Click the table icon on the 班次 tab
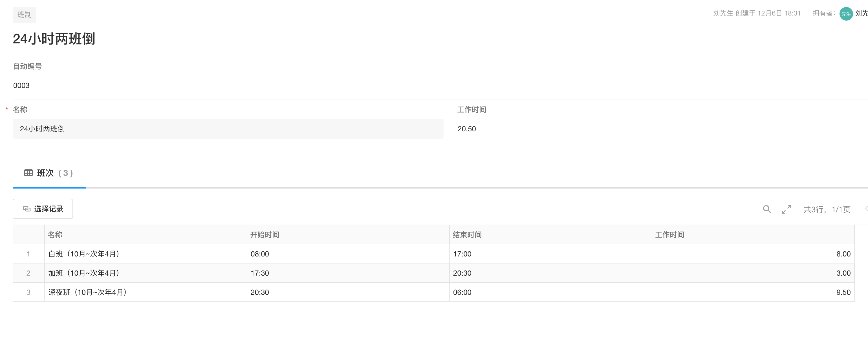The width and height of the screenshot is (868, 341). click(28, 173)
